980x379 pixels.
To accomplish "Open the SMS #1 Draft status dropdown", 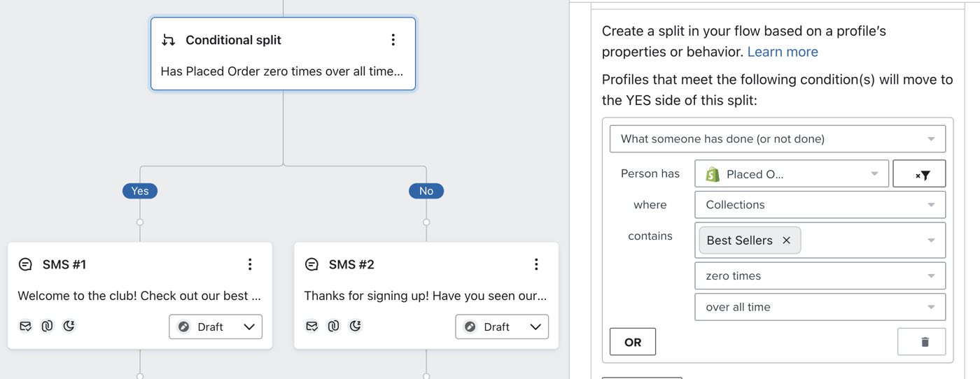I will 216,327.
